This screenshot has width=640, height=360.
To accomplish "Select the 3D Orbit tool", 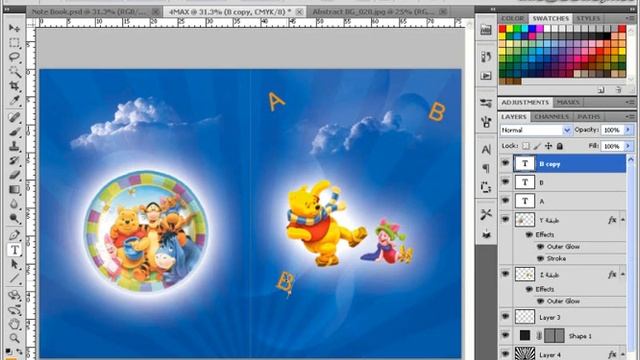I will (14, 310).
